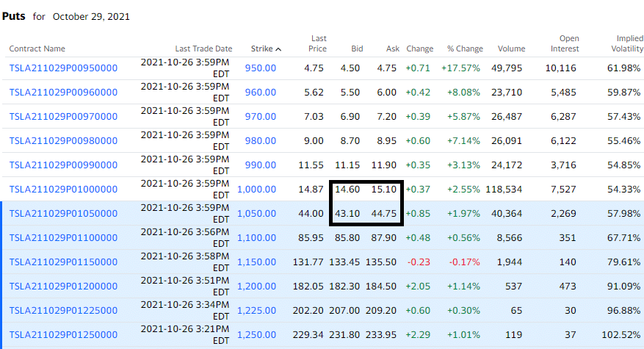Select the 43.10 bid value
This screenshot has width=644, height=349.
347,213
